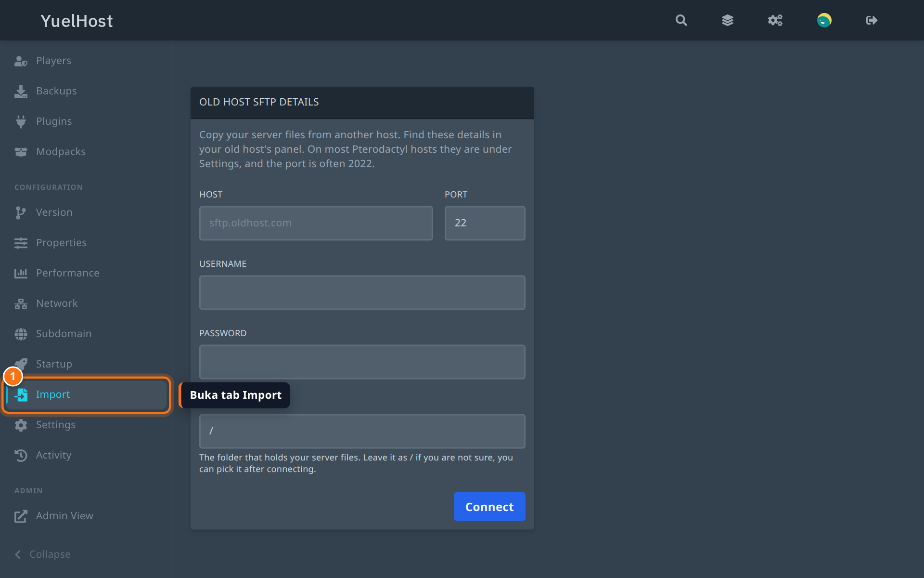Open Admin View label in sidebar

tap(65, 516)
